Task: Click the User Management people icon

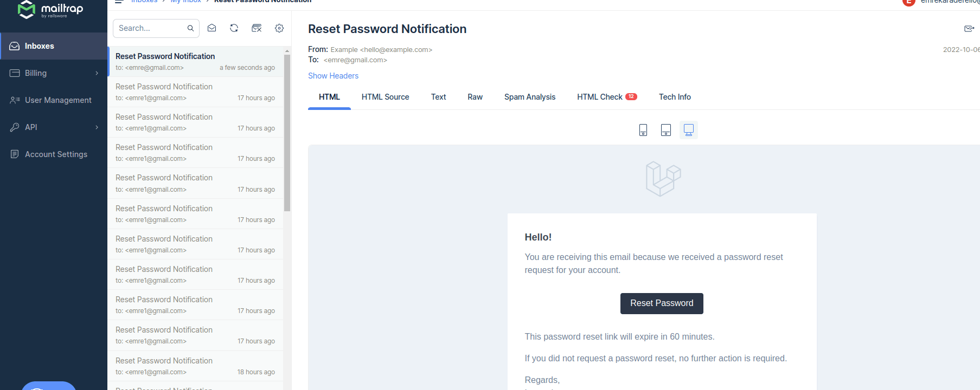Action: click(15, 100)
